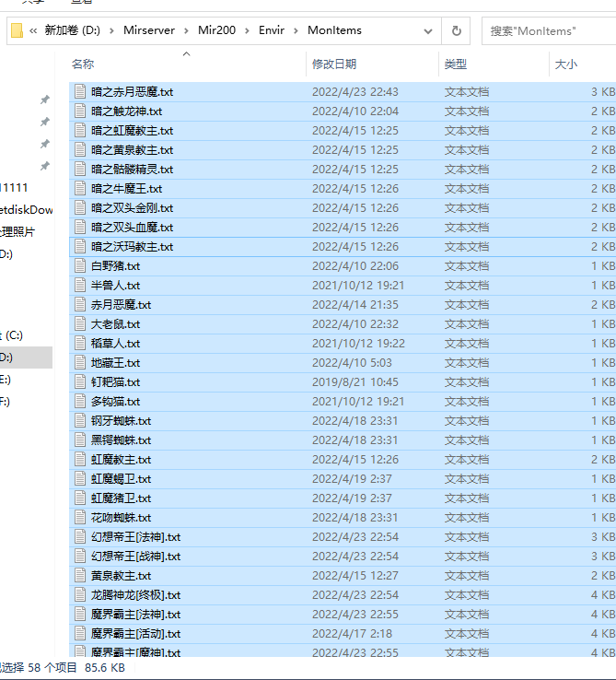This screenshot has height=680, width=616.
Task: Click file icon of 白野猪.txt
Action: (x=80, y=266)
